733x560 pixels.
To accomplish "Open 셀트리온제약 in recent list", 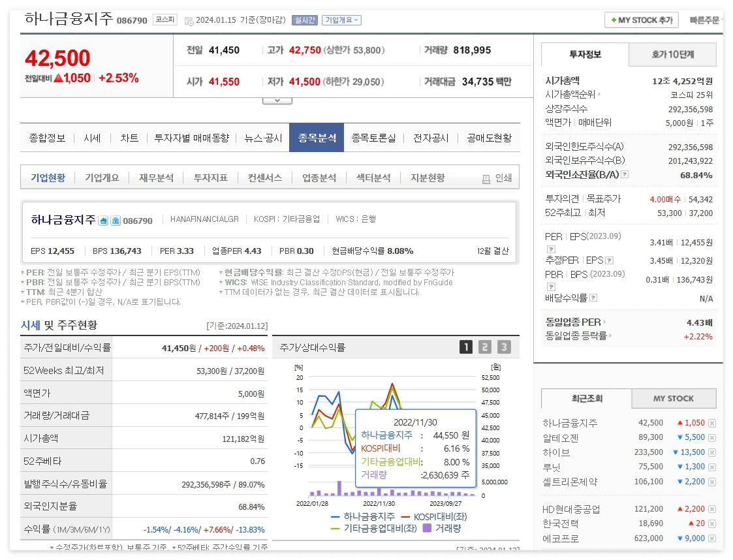I will click(x=569, y=482).
